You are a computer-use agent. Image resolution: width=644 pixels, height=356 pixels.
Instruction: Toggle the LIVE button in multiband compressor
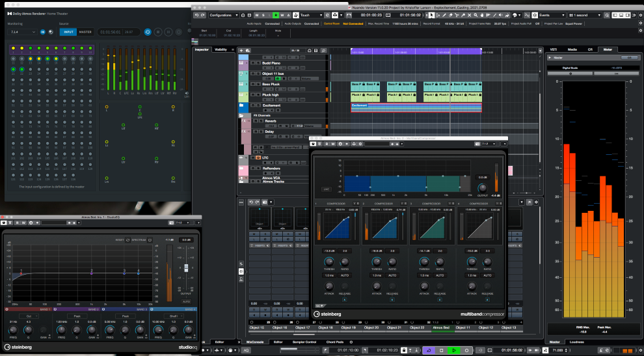click(327, 189)
